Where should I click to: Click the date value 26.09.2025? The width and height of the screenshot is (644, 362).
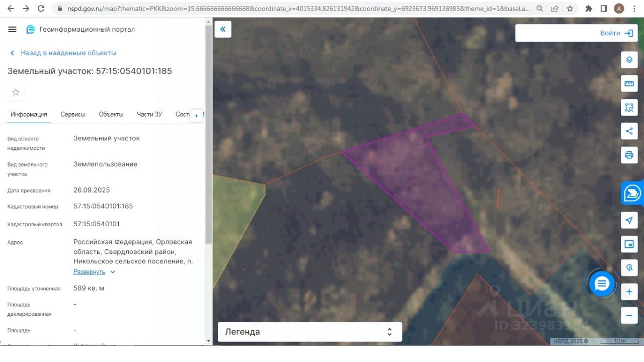[x=92, y=190]
